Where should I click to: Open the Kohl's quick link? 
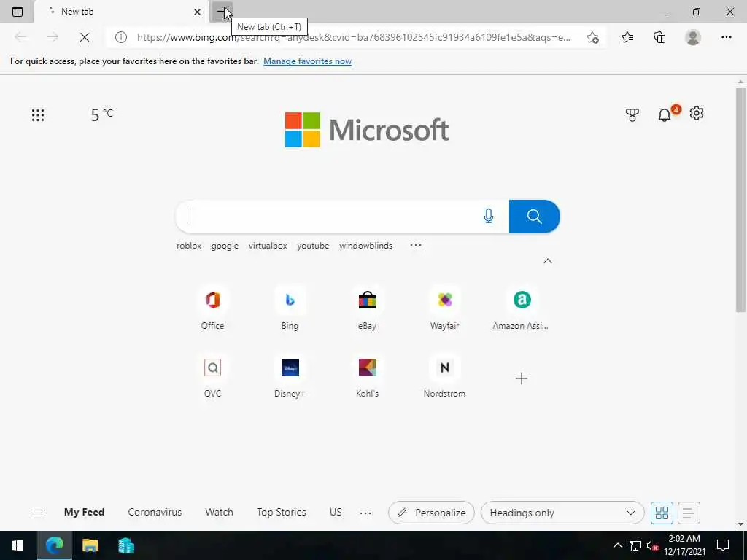368,376
